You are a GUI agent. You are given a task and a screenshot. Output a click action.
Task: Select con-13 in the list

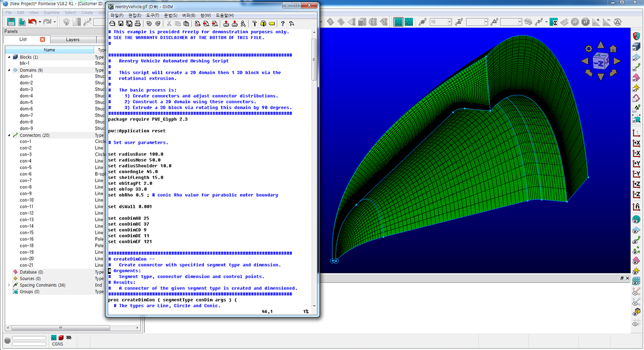(27, 220)
